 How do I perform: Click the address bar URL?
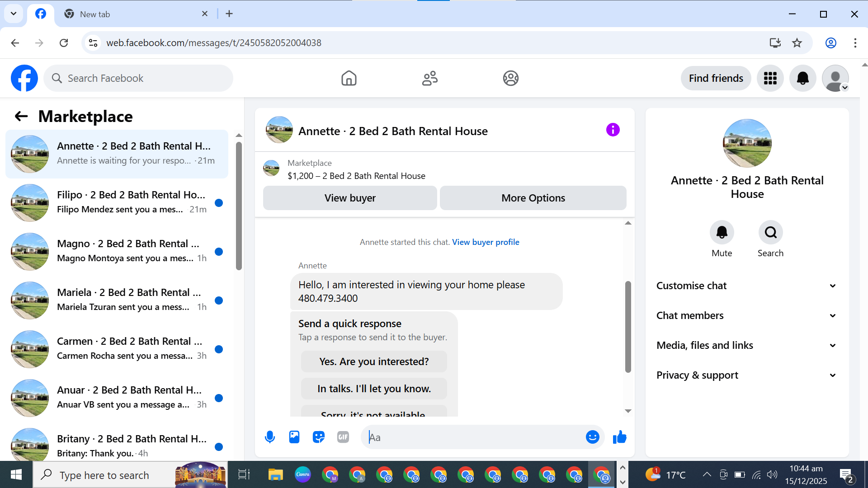214,43
